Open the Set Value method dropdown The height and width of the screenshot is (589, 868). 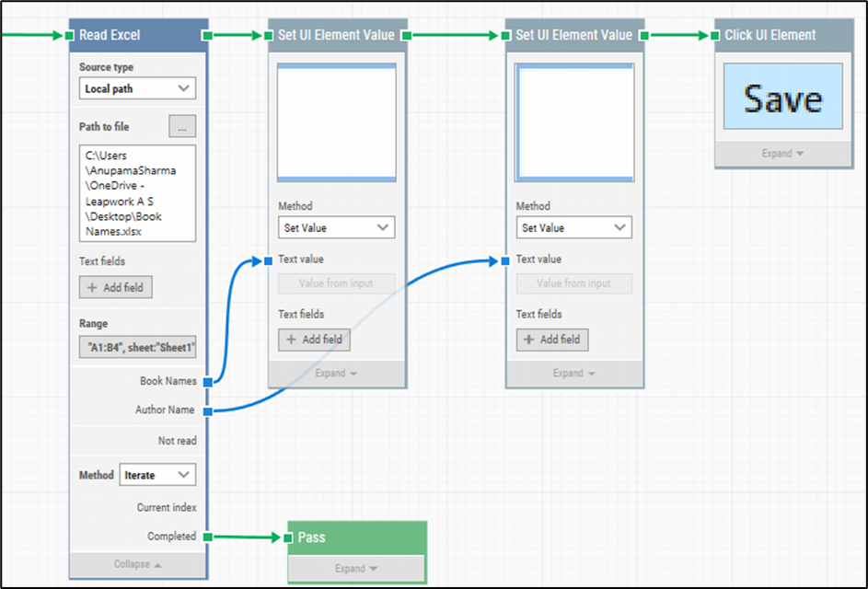[x=336, y=227]
